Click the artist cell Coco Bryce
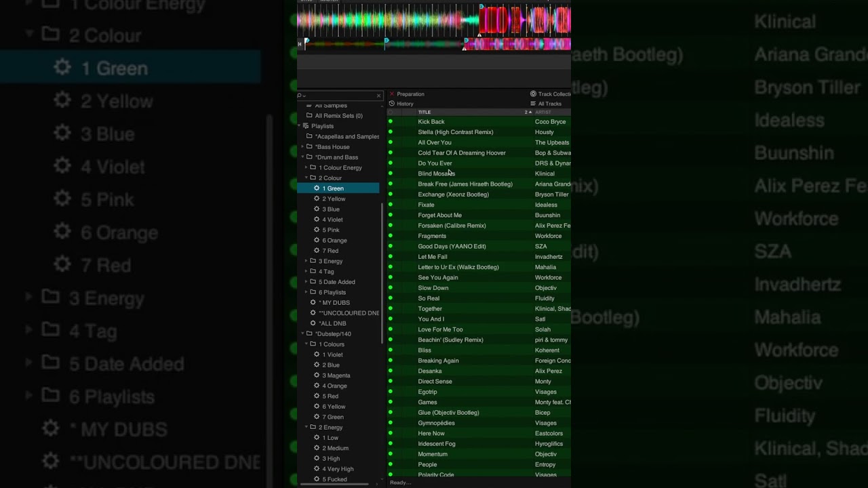 tap(550, 122)
